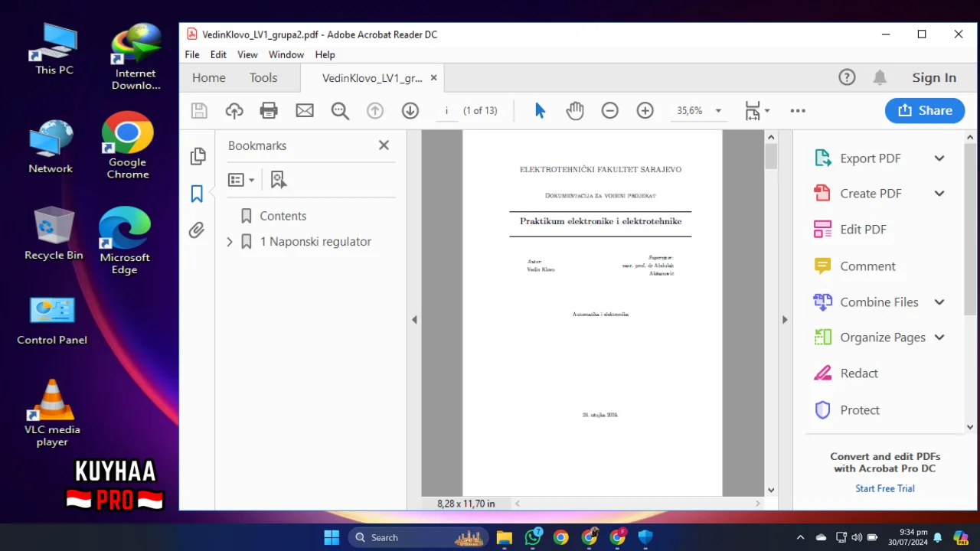The width and height of the screenshot is (980, 551).
Task: Open File Explorer from taskbar
Action: (504, 537)
